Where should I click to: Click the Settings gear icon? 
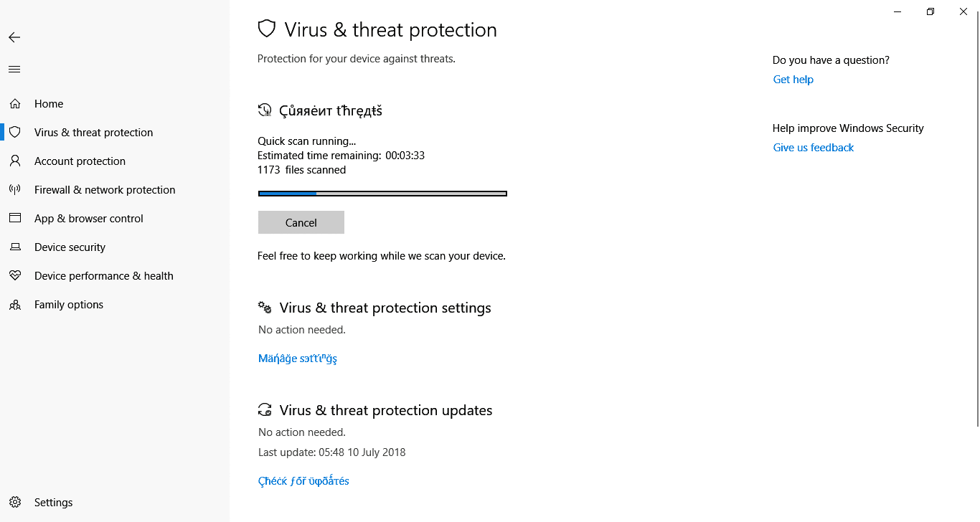pos(15,503)
